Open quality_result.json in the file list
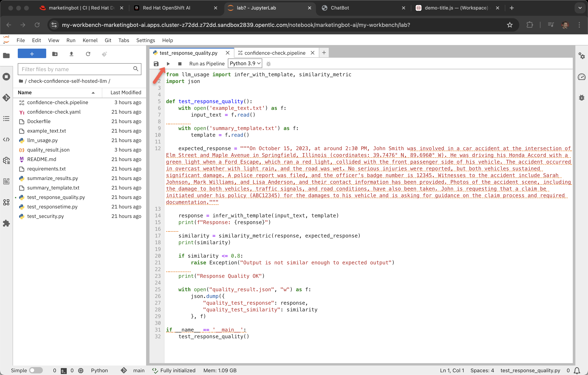 [x=48, y=150]
